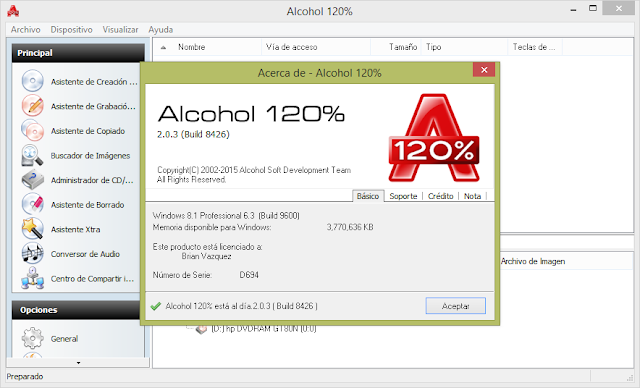
Task: Open the Conversor de Audio notes icon
Action: pyautogui.click(x=32, y=253)
